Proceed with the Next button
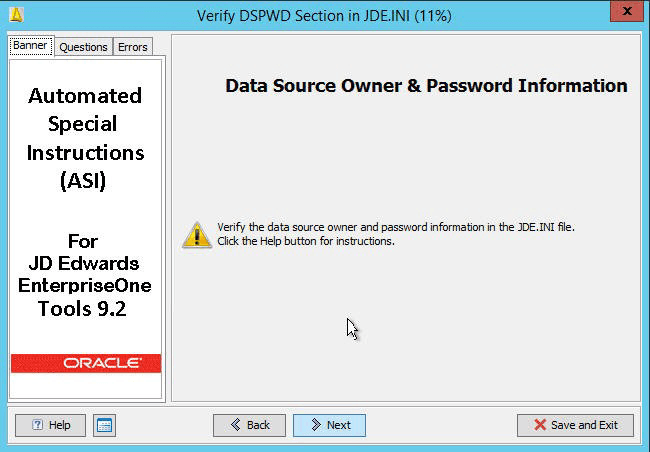Image resolution: width=650 pixels, height=452 pixels. (x=329, y=425)
